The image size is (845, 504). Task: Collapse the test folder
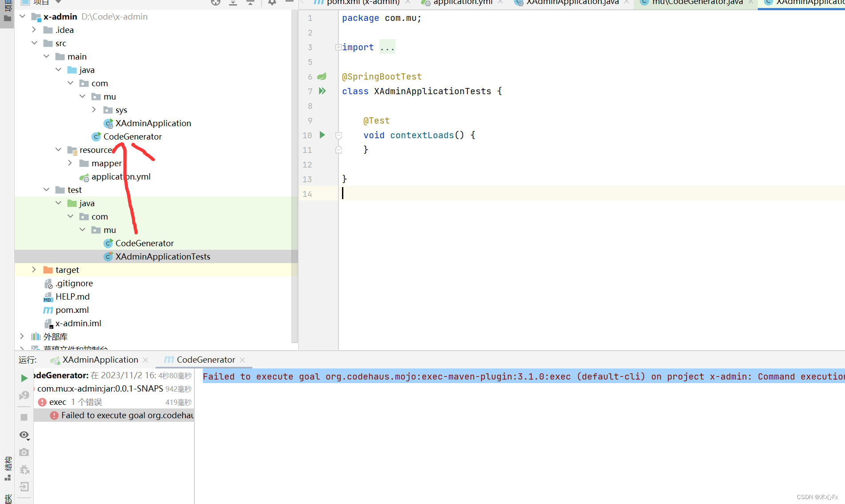click(x=46, y=190)
